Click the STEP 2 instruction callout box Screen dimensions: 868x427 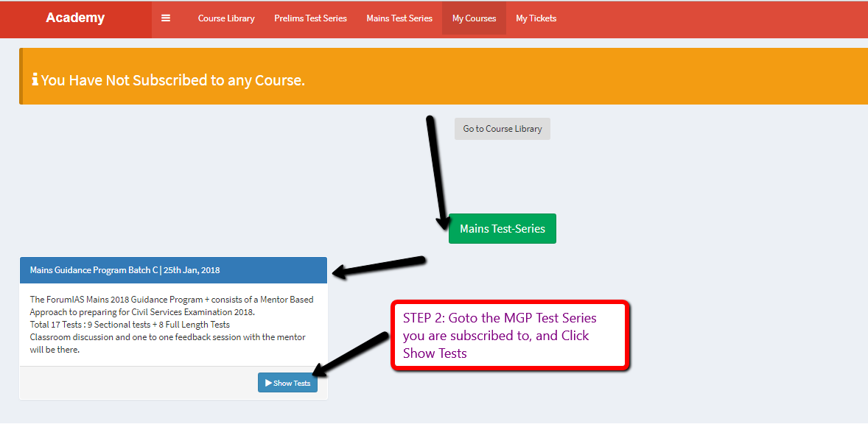[508, 335]
